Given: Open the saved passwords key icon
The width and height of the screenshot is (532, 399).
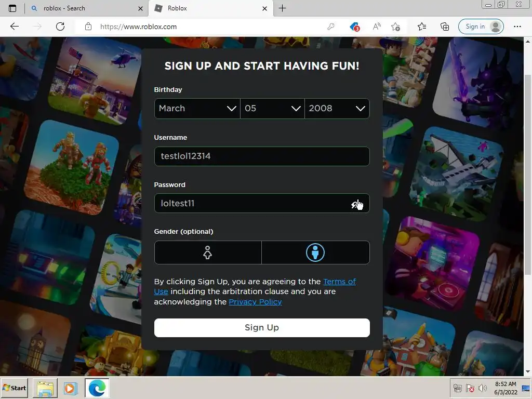Looking at the screenshot, I should (331, 26).
